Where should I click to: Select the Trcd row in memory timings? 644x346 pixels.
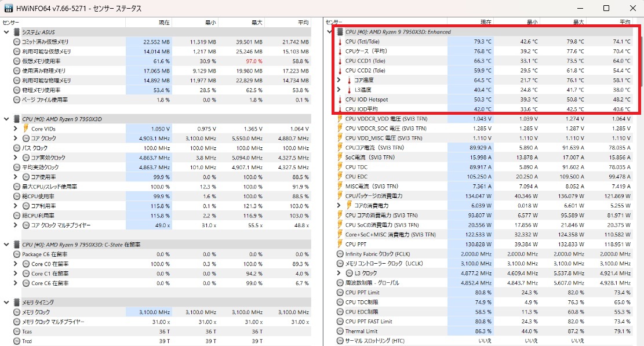click(x=161, y=341)
